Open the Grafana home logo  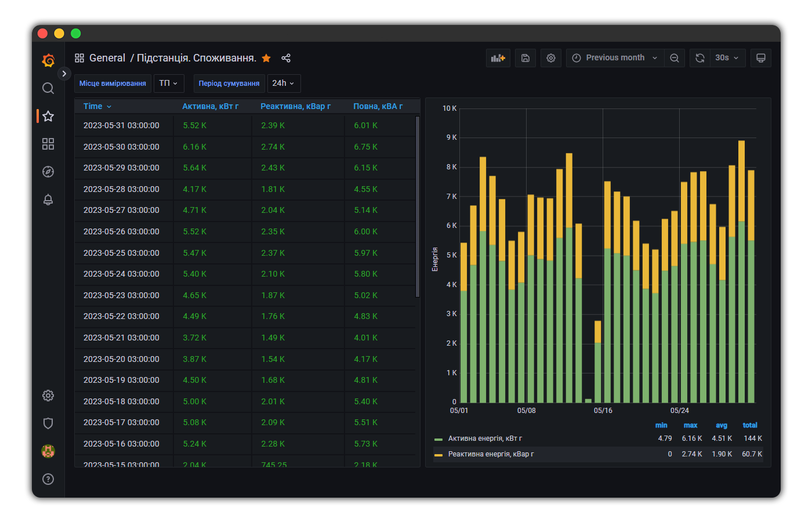click(48, 60)
